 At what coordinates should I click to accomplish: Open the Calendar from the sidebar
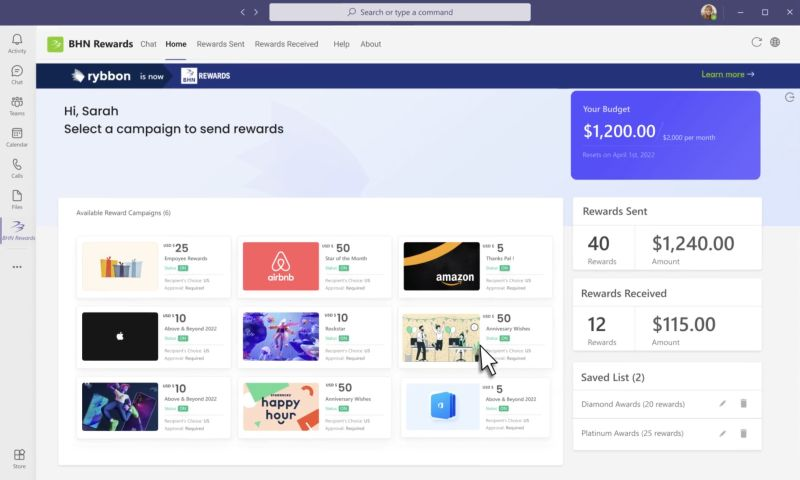click(17, 137)
